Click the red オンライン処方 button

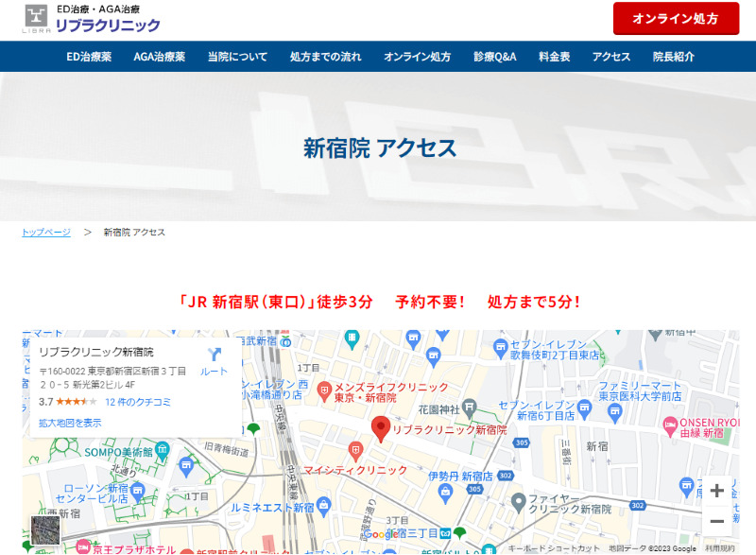point(676,18)
